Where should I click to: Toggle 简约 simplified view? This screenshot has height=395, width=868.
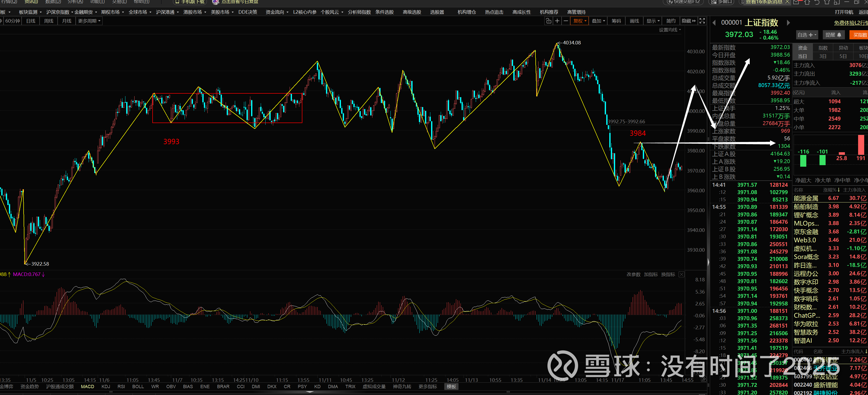coord(670,21)
